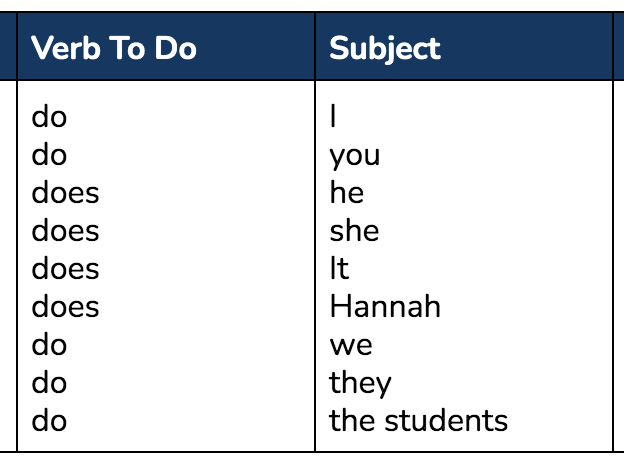The image size is (624, 468).
Task: Select the 'does' cell beside subject It
Action: click(65, 269)
